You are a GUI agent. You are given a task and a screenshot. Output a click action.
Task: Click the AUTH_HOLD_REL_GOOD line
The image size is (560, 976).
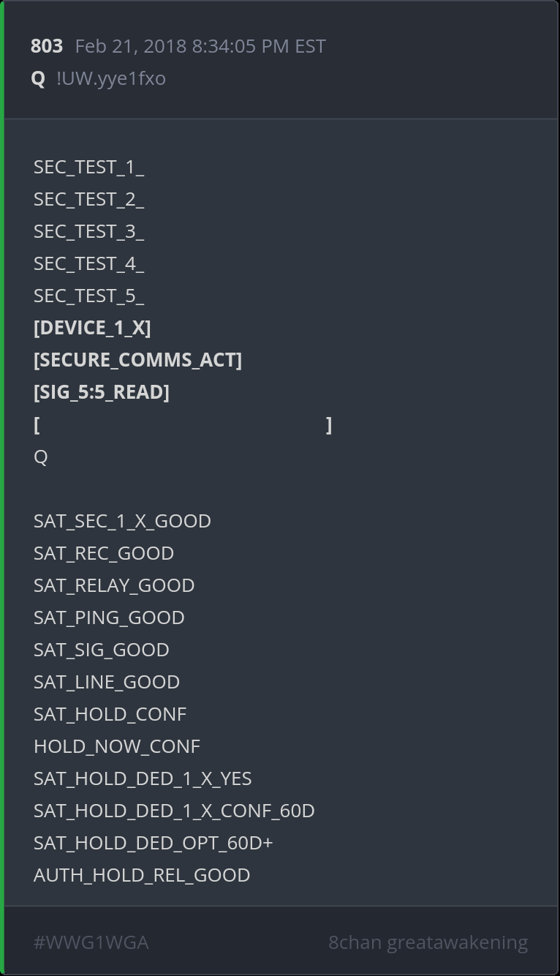tap(142, 875)
